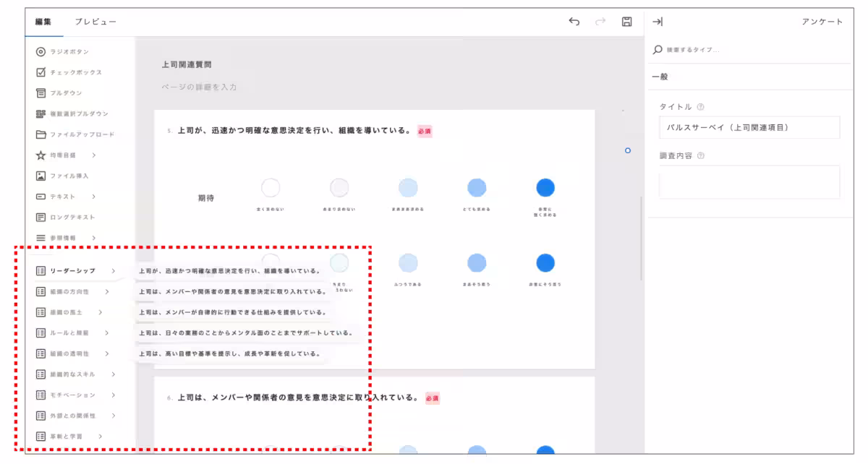Add a プルダウン question type
The height and width of the screenshot is (464, 868).
click(41, 93)
